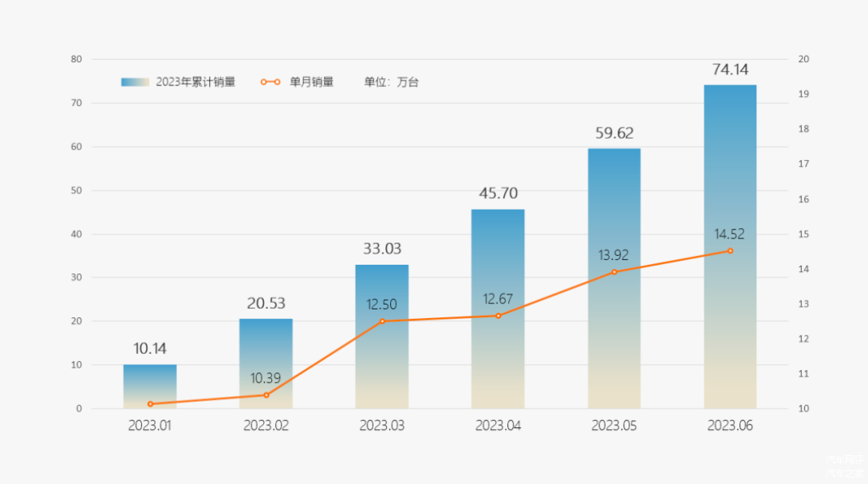Select the orange marker labeled 13.92
This screenshot has height=484, width=868.
coord(614,272)
